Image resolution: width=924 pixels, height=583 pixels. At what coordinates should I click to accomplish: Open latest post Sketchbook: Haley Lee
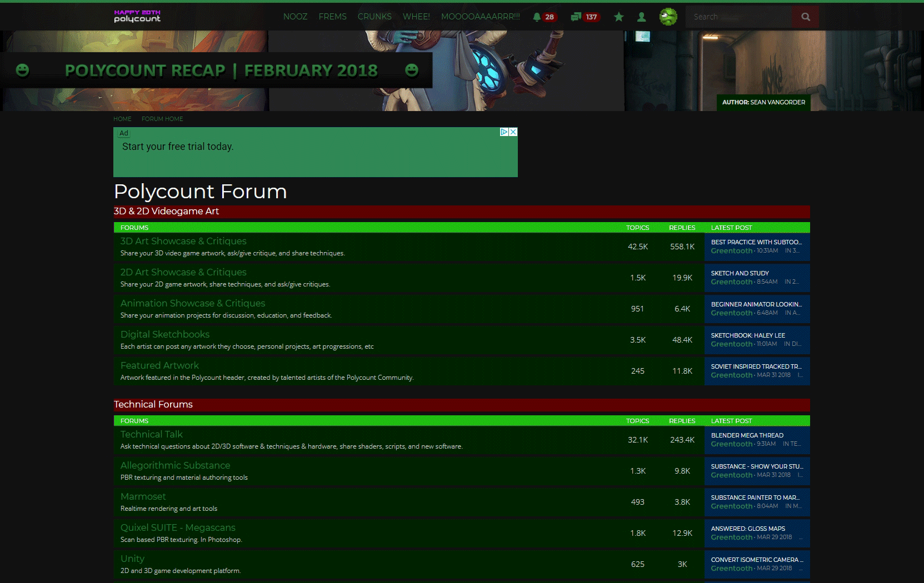pyautogui.click(x=748, y=335)
